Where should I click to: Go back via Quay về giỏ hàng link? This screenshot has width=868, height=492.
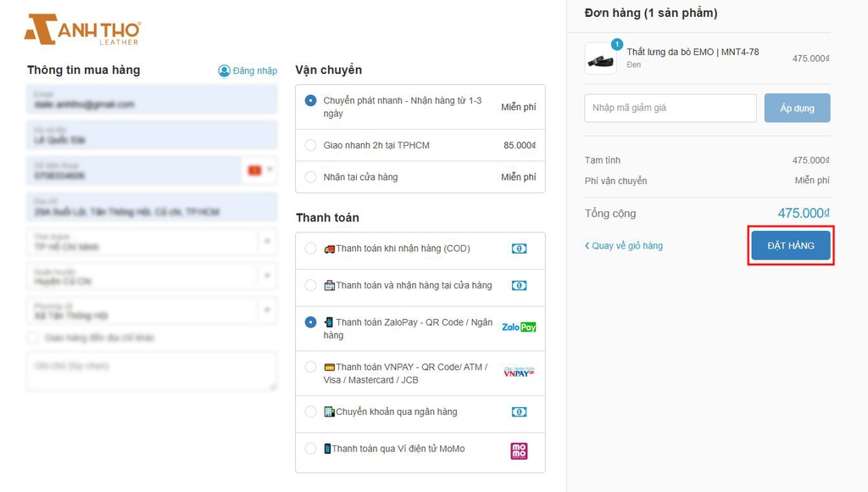pos(624,245)
